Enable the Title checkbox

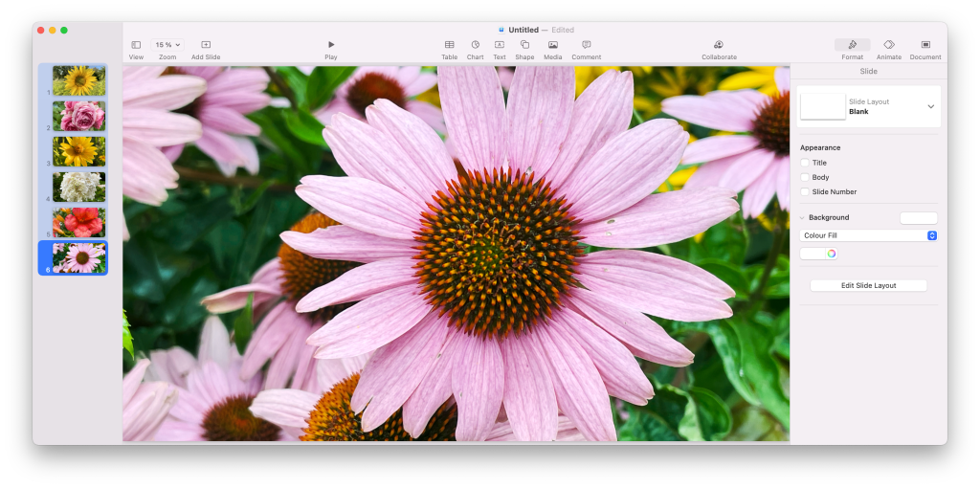[x=805, y=163]
